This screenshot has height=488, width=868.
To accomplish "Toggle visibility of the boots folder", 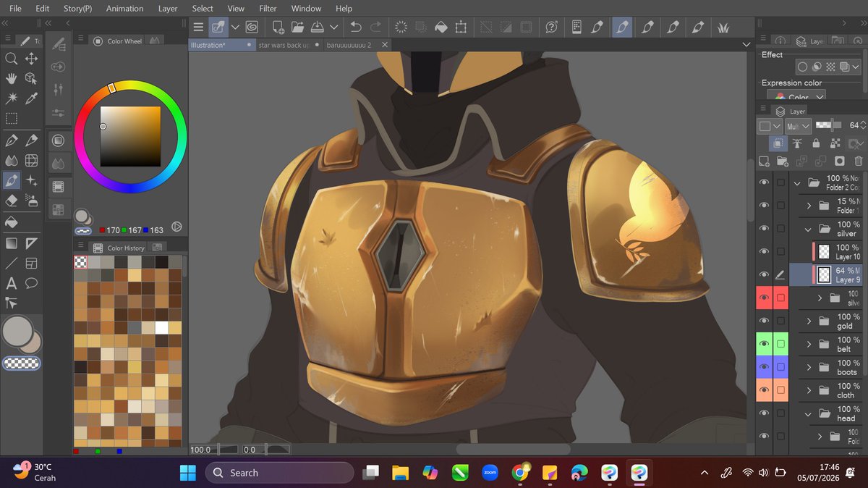I will point(764,367).
